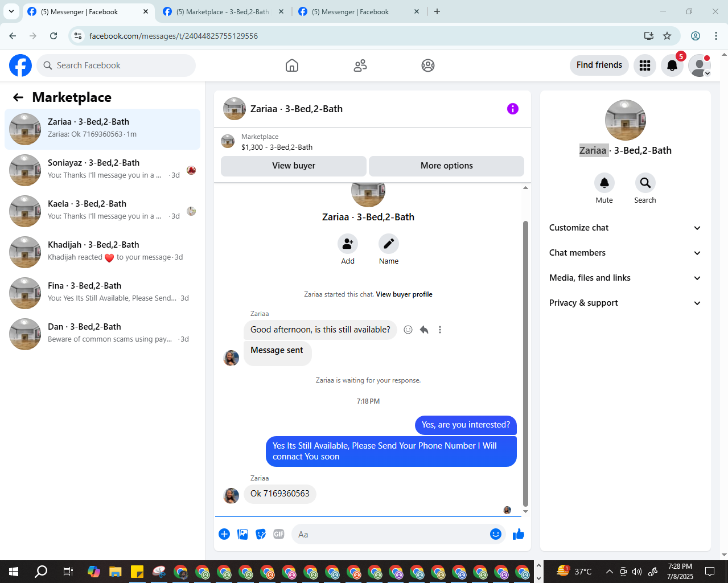Click the Search Facebook field
728x583 pixels.
coord(116,65)
